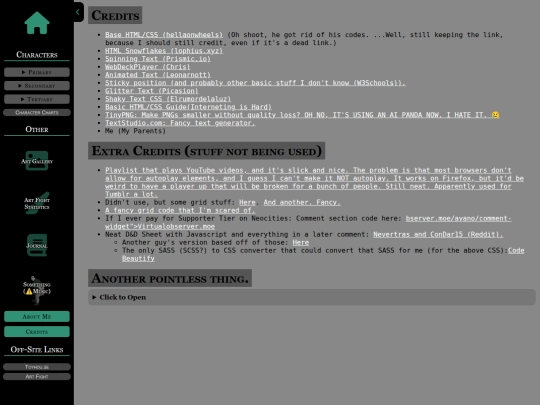Viewport: 540px width, 405px height.
Task: Click the Credits heading
Action: [115, 15]
